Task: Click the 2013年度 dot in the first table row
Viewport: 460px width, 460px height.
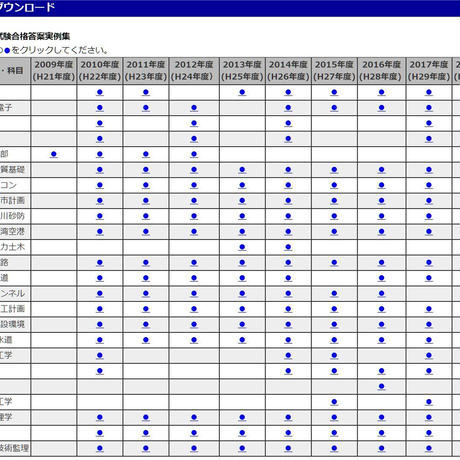Action: (242, 92)
